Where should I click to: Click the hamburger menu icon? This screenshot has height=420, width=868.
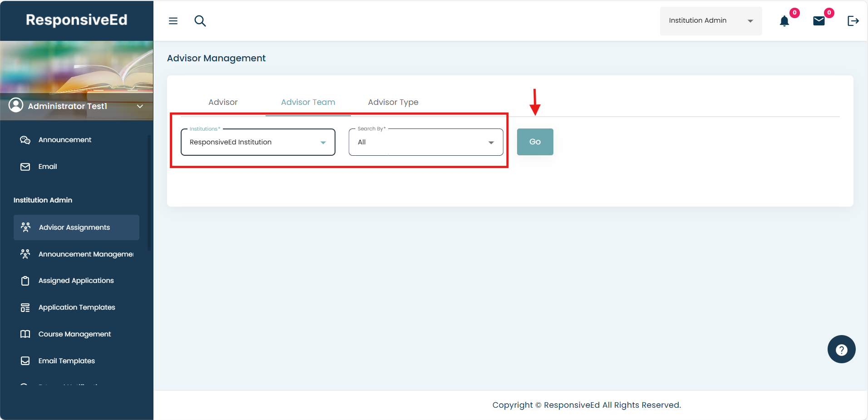coord(173,21)
